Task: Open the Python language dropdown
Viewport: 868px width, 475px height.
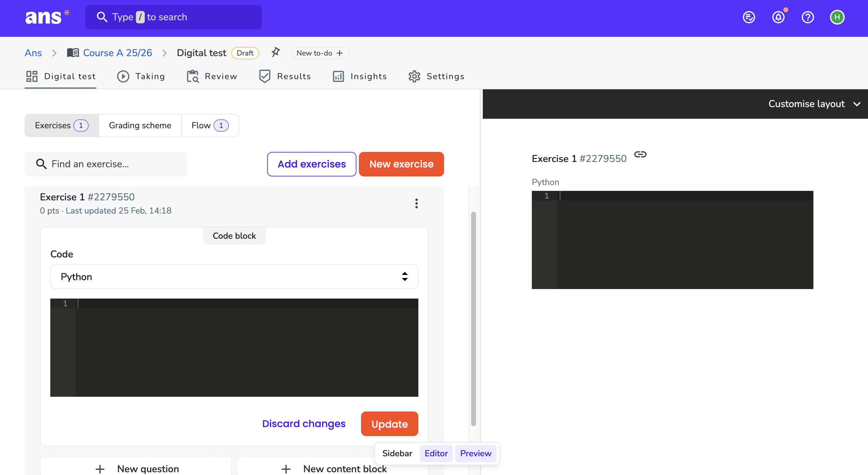Action: point(234,276)
